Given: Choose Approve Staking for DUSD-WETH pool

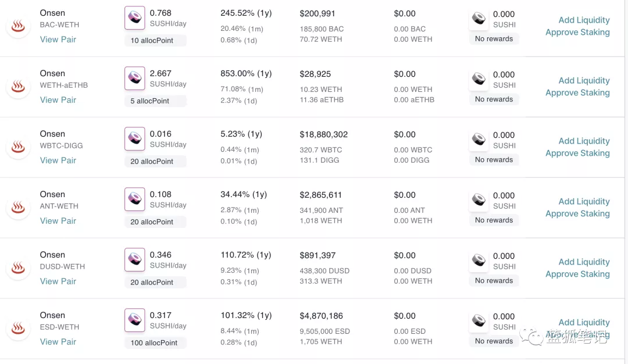Looking at the screenshot, I should point(577,274).
